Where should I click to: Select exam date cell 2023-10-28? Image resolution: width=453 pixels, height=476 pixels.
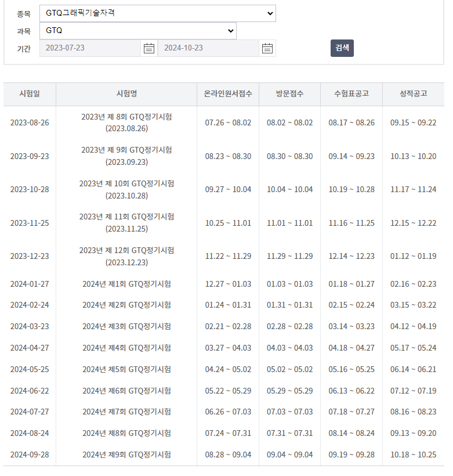coord(30,189)
